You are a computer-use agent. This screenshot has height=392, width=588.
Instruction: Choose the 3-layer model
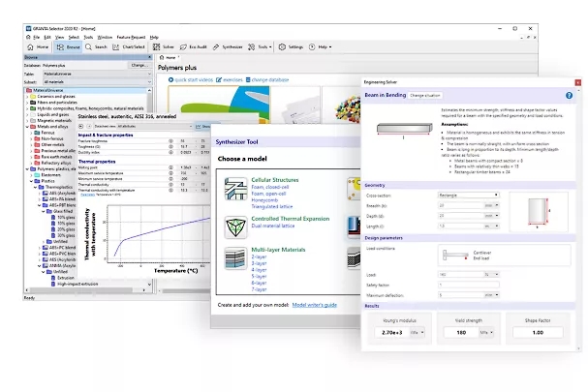pos(259,263)
